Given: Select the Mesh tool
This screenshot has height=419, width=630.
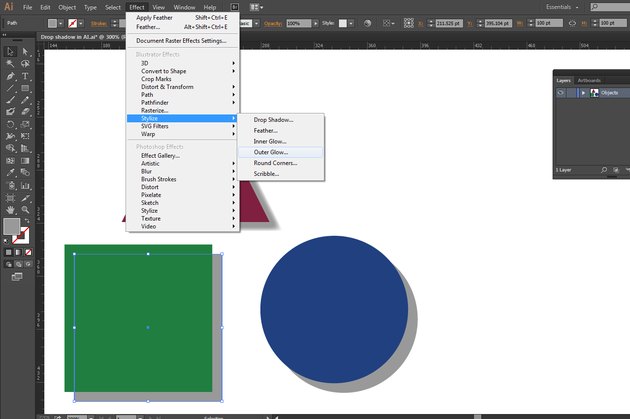Looking at the screenshot, I should (x=10, y=161).
